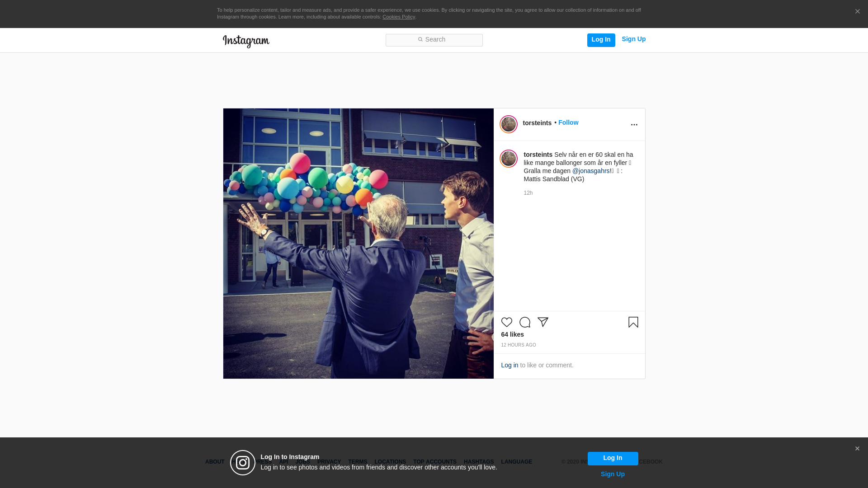Screen dimensions: 868x488
Task: Follow the torsteints account
Action: pyautogui.click(x=568, y=122)
